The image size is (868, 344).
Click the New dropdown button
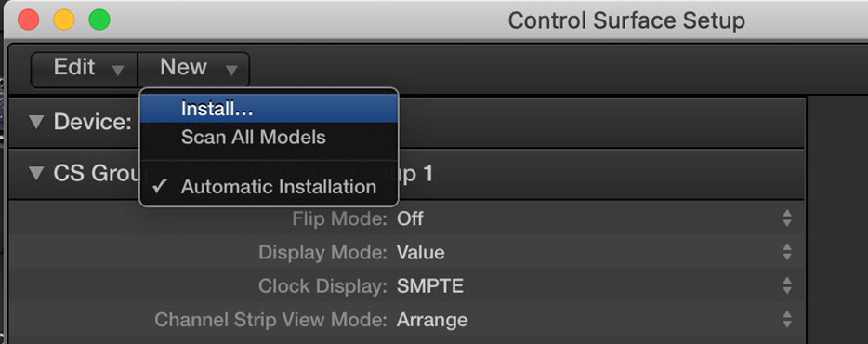pyautogui.click(x=193, y=69)
